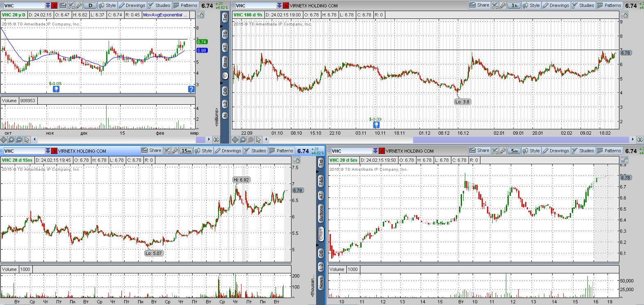Open Style menu in 15m chart
This screenshot has width=644, height=305.
pos(203,151)
